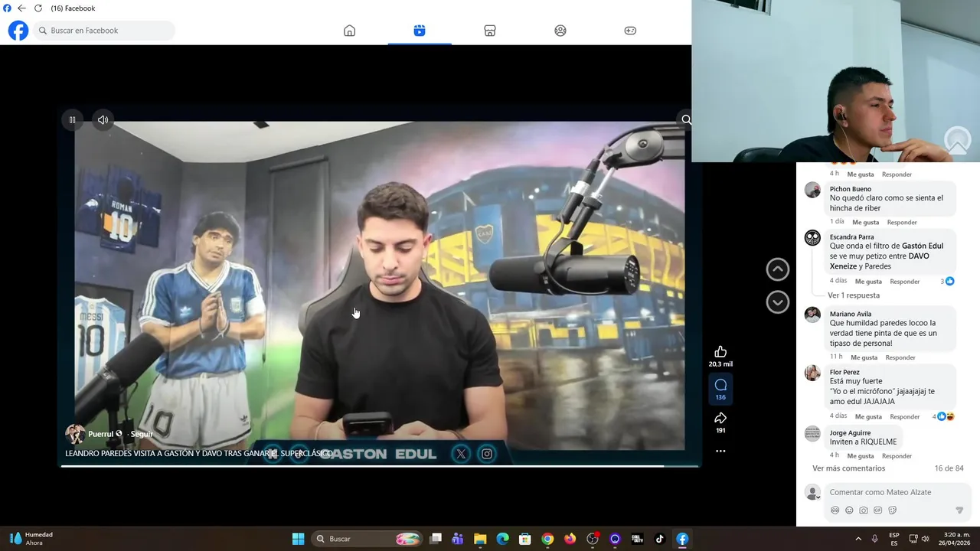Reload the Facebook page
Screen dimensions: 980x551
coord(38,8)
